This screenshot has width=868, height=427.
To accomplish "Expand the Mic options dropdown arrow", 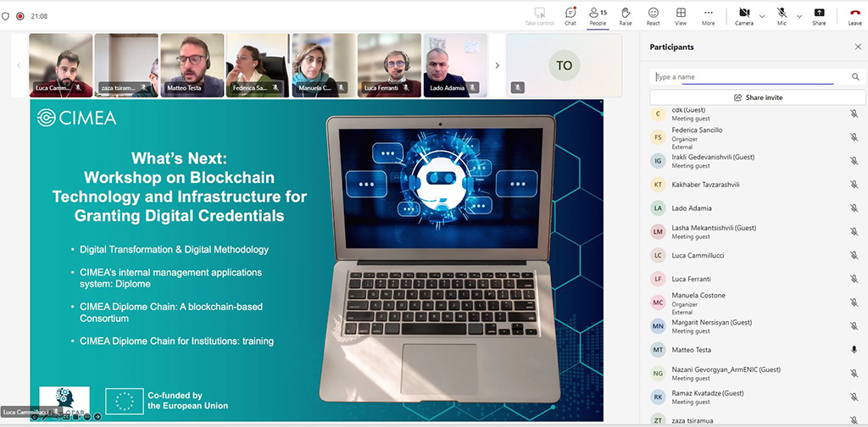I will 799,15.
